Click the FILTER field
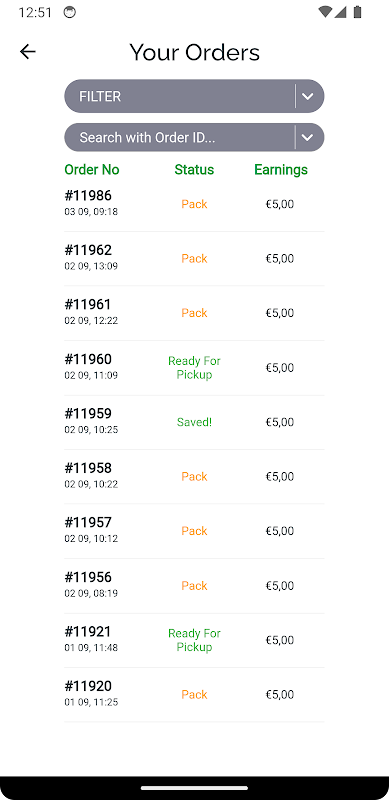 pyautogui.click(x=194, y=96)
